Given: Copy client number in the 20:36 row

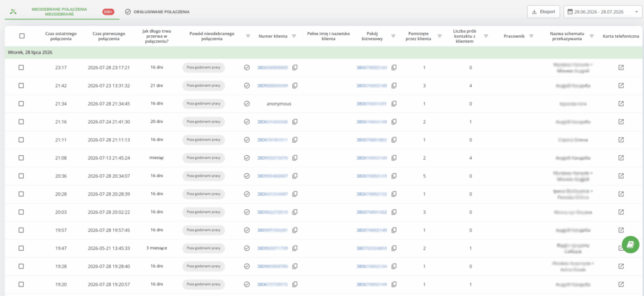Looking at the screenshot, I should (295, 176).
